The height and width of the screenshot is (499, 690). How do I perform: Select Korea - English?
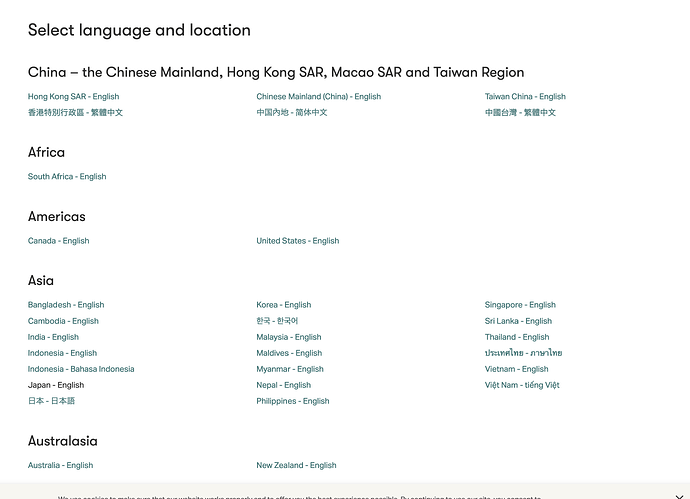click(283, 305)
